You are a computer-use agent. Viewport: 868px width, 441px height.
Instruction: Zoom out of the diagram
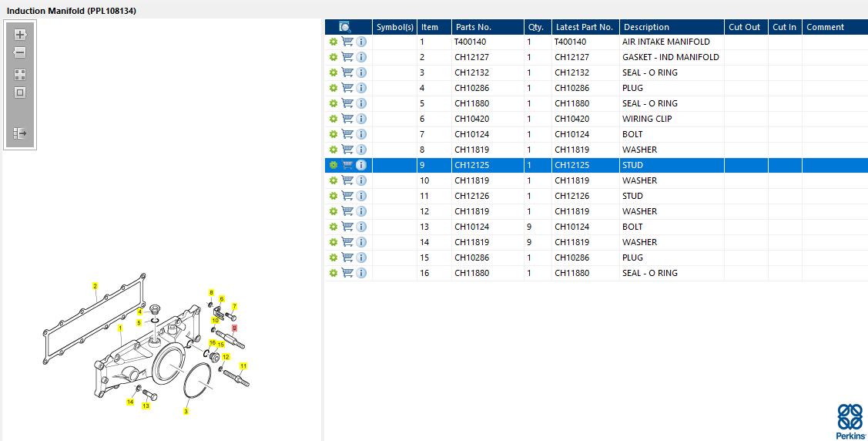pos(20,52)
